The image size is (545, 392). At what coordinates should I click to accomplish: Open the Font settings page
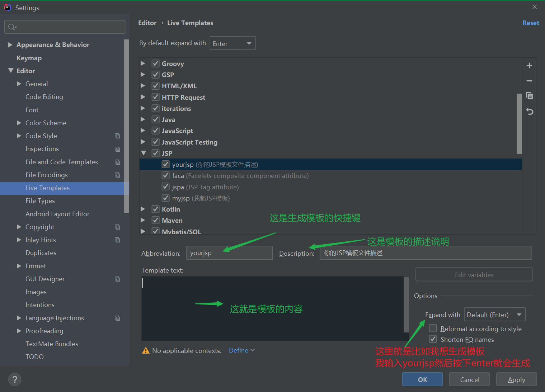click(x=32, y=110)
